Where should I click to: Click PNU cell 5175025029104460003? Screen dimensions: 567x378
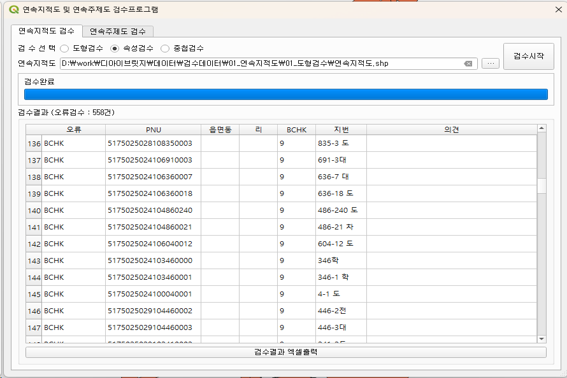[x=153, y=328]
